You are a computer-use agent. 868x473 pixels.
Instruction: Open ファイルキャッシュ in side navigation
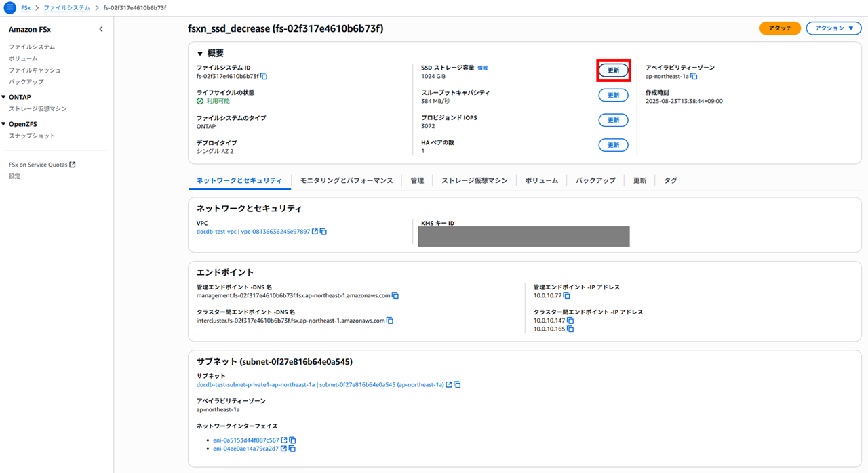[x=35, y=70]
